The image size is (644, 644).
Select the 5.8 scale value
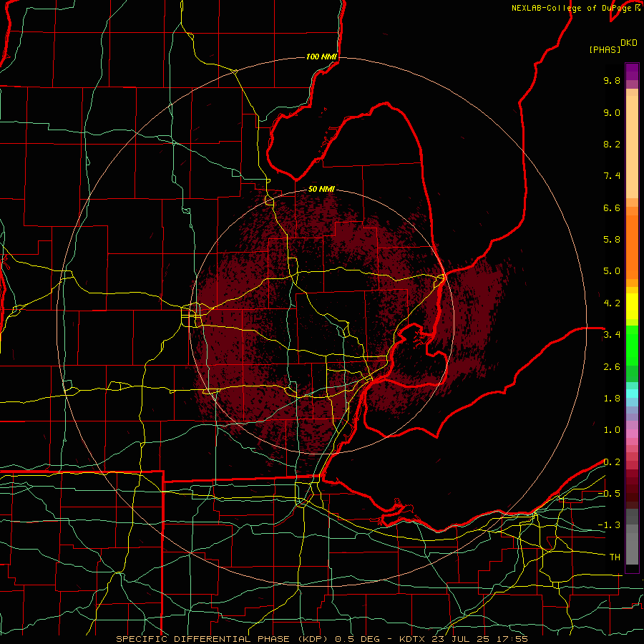coord(612,240)
